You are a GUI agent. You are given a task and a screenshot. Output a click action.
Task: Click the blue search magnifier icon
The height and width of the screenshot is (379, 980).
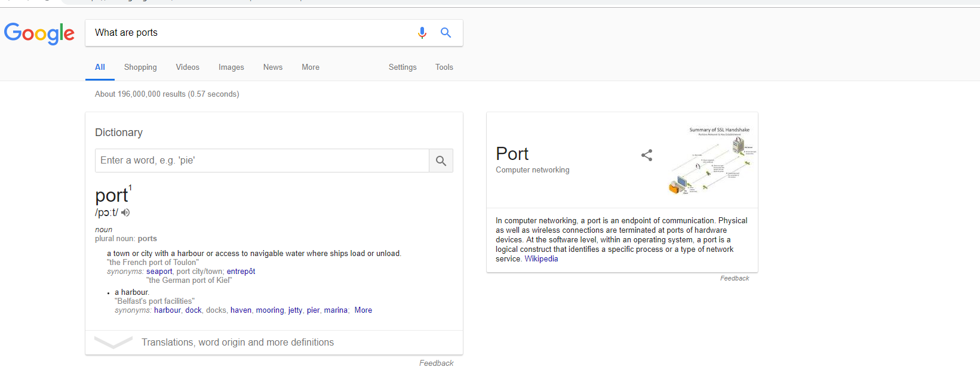(446, 33)
